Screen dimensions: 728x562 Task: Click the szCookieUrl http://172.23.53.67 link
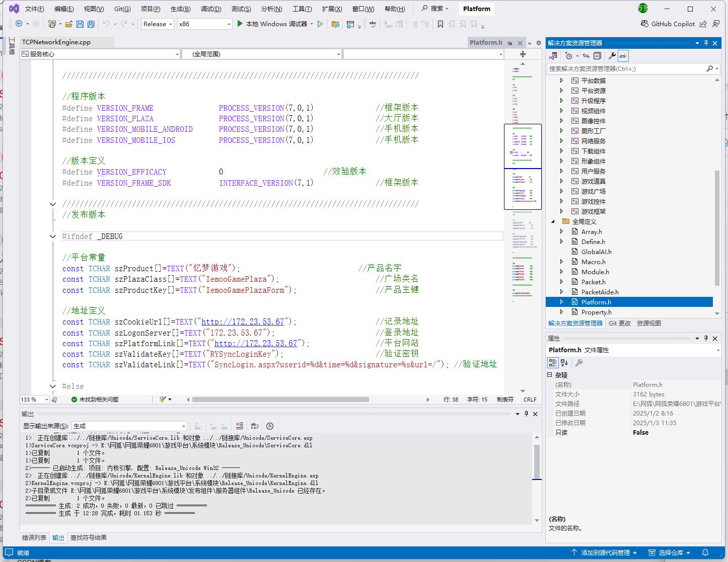(x=243, y=322)
